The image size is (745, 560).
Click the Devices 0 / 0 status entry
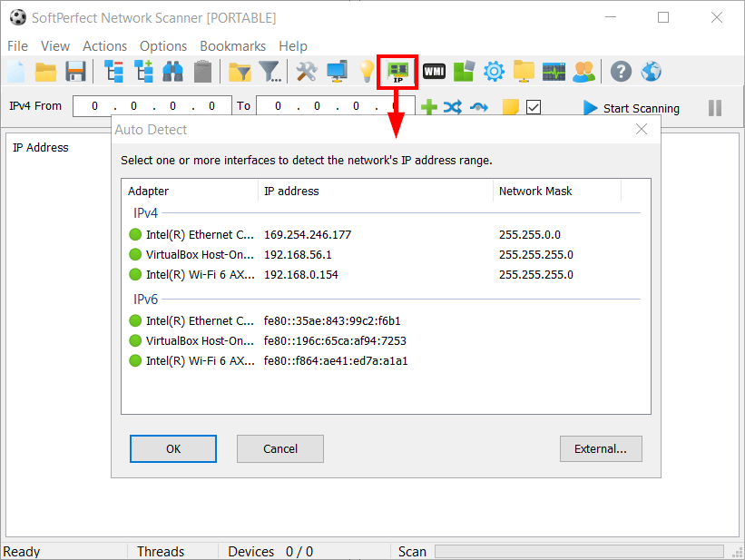click(x=270, y=552)
